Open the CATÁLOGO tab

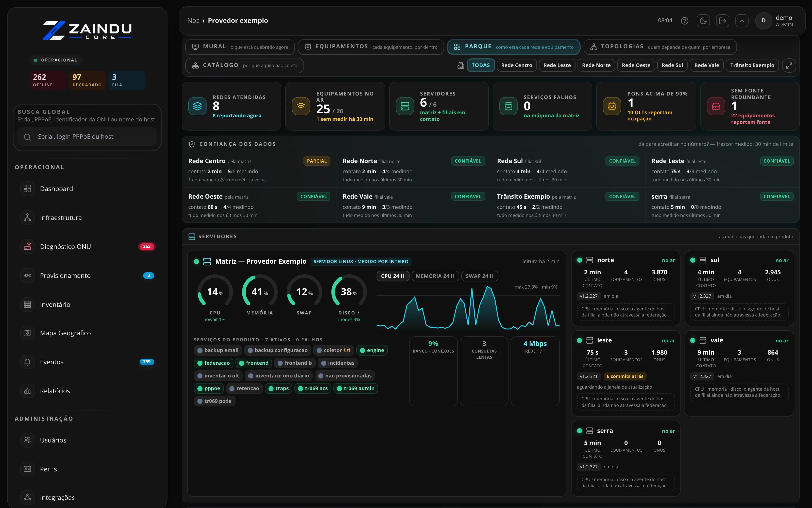click(245, 65)
